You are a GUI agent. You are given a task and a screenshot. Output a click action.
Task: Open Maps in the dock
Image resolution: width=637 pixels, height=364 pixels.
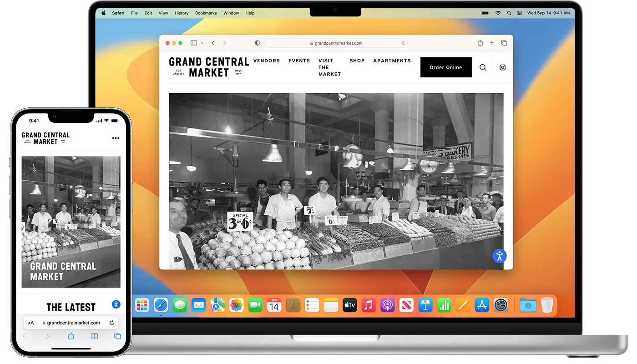coord(217,305)
